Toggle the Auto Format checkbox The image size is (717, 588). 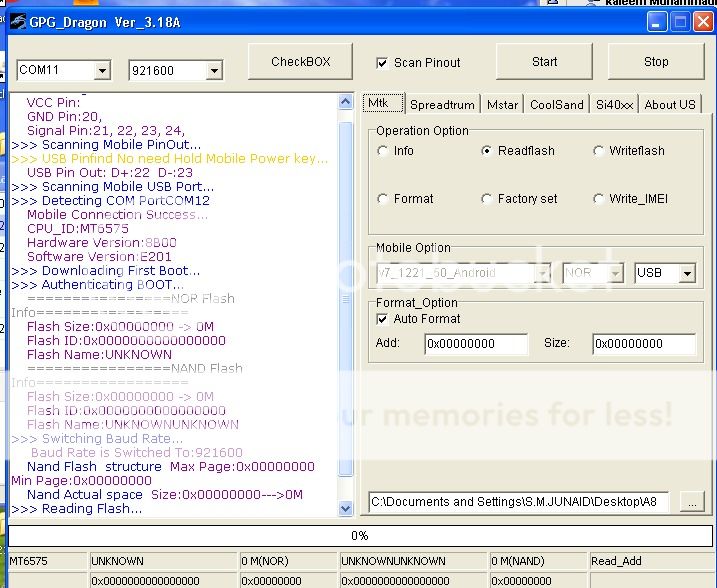(382, 319)
